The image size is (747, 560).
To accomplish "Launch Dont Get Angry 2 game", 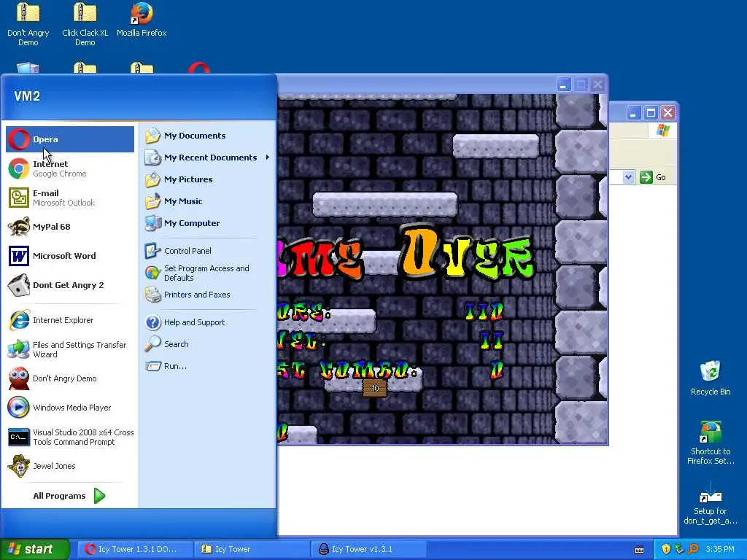I will pos(70,285).
